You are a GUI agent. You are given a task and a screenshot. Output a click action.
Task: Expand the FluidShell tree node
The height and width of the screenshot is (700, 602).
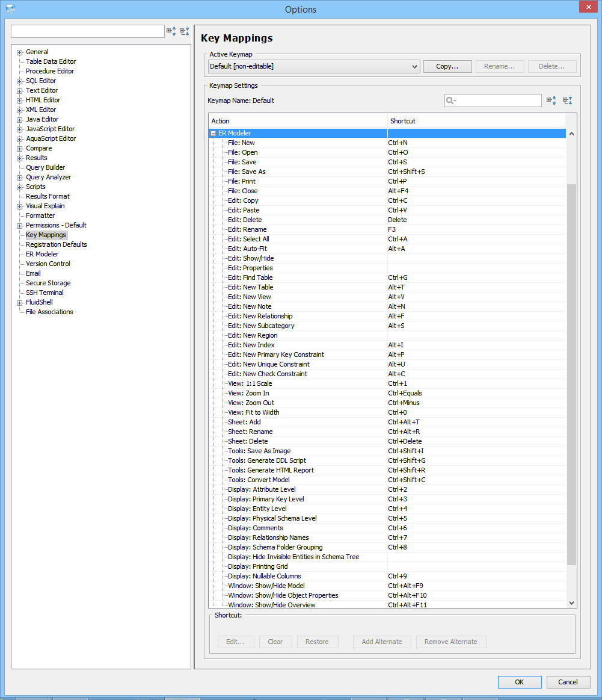click(x=20, y=303)
